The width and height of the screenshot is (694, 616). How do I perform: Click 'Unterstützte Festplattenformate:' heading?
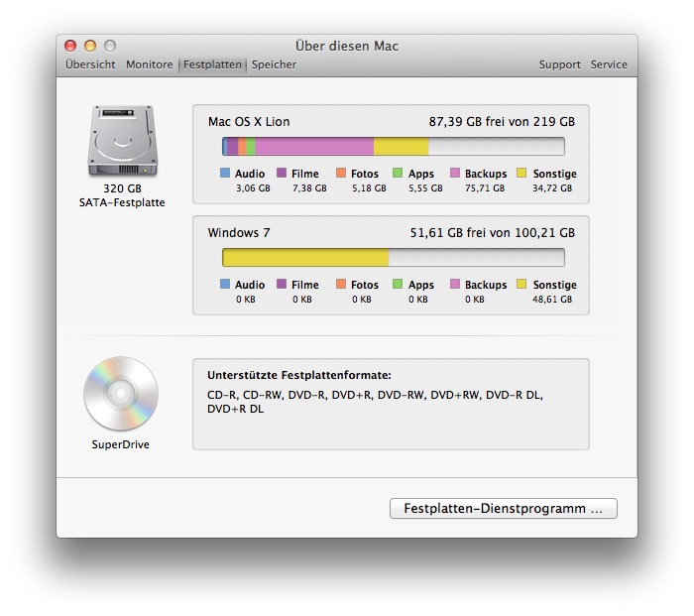tap(299, 375)
